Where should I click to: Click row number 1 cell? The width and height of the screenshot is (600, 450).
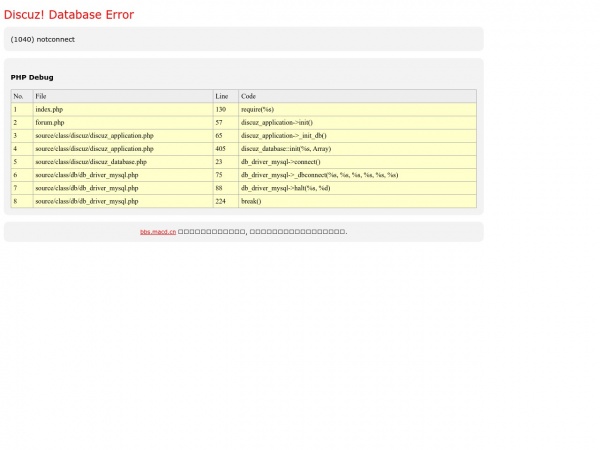tap(22, 109)
